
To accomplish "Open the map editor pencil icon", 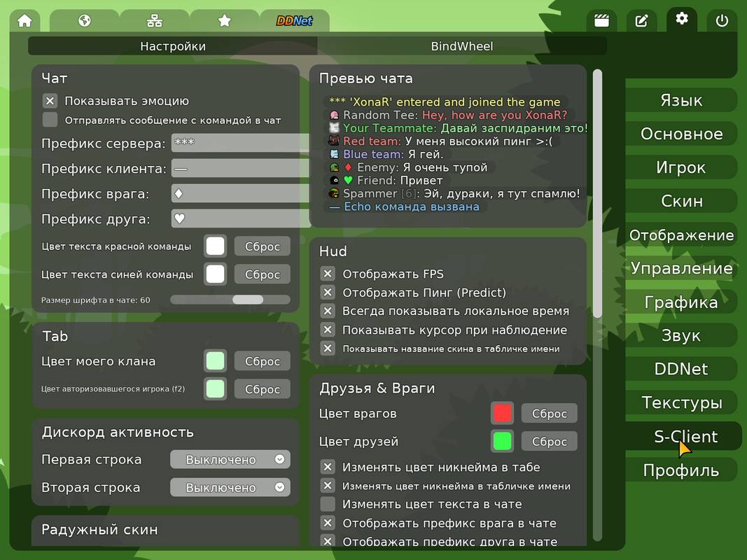I will 642,21.
